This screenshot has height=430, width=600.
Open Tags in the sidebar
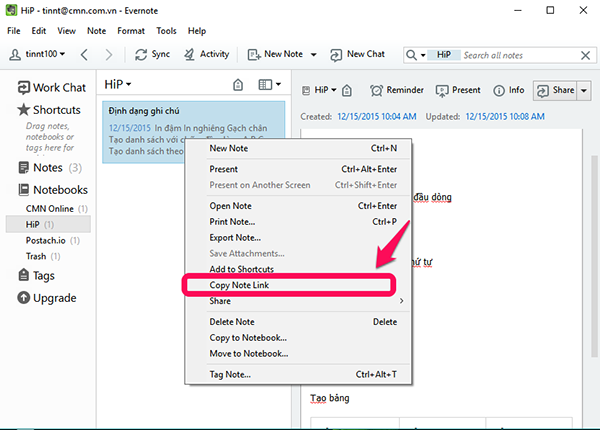36,275
